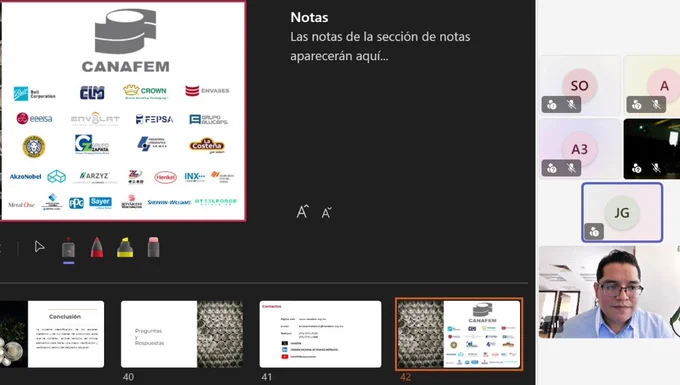680x385 pixels.
Task: Select the cursor pointer tool
Action: coord(39,247)
